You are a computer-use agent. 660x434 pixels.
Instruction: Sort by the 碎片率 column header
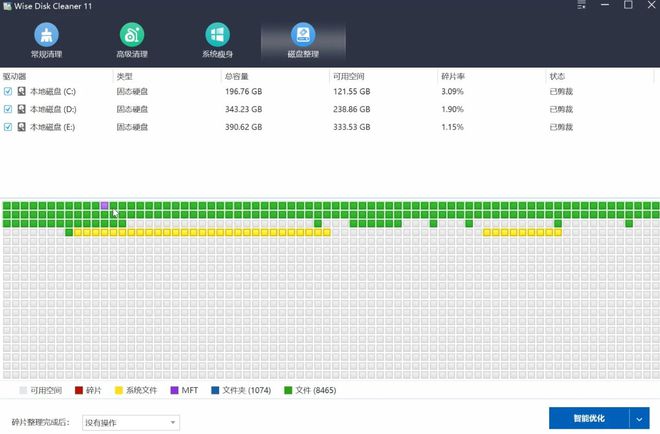(453, 76)
